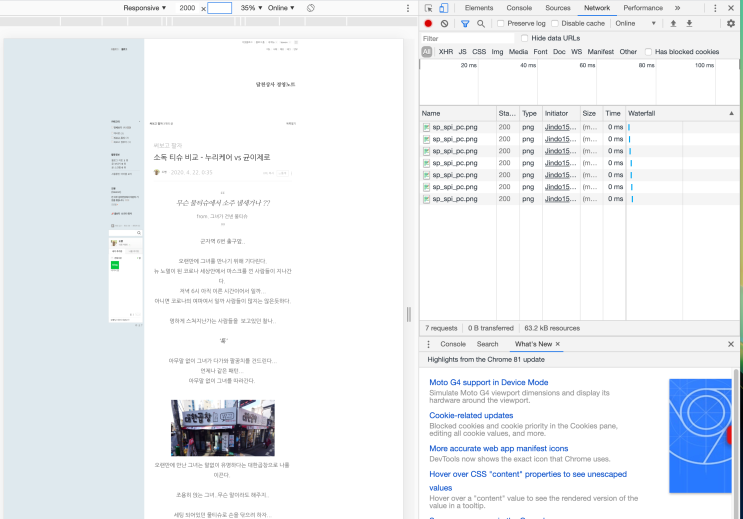Image resolution: width=743 pixels, height=519 pixels.
Task: Click the red record network log button
Action: point(428,23)
